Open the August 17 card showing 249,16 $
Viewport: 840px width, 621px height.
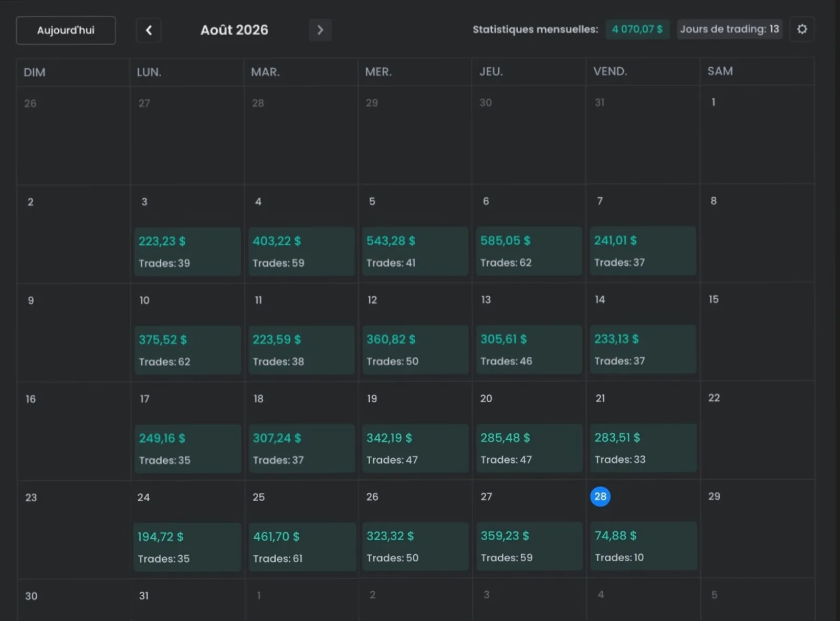click(x=187, y=449)
